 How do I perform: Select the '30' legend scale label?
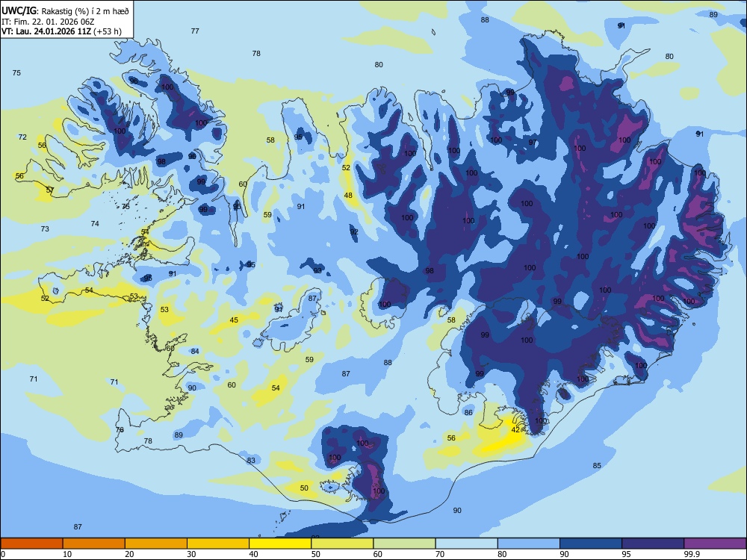191,554
